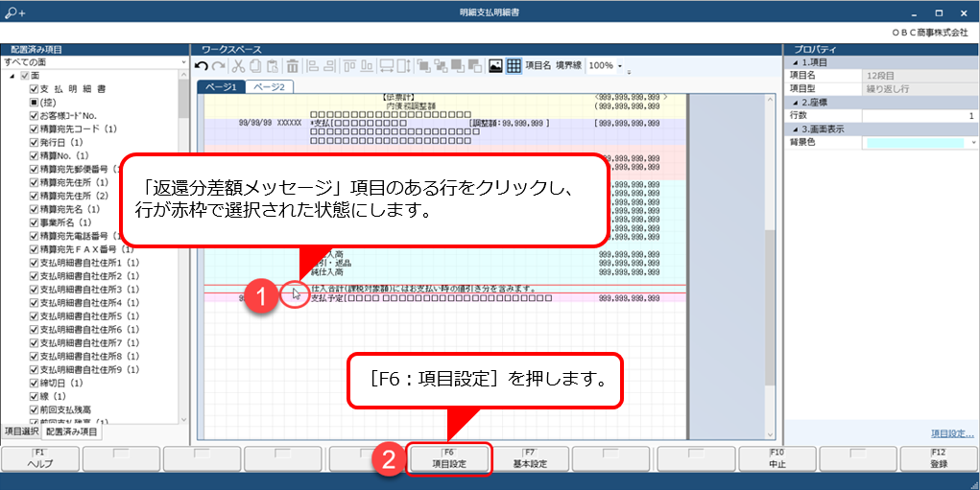Insert background image icon in toolbar
The width and height of the screenshot is (980, 490).
495,65
